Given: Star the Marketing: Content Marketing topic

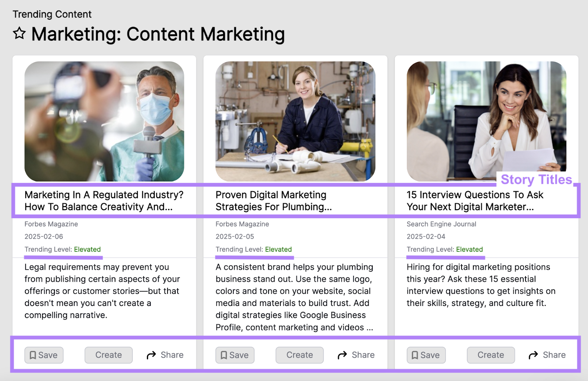Looking at the screenshot, I should 20,34.
